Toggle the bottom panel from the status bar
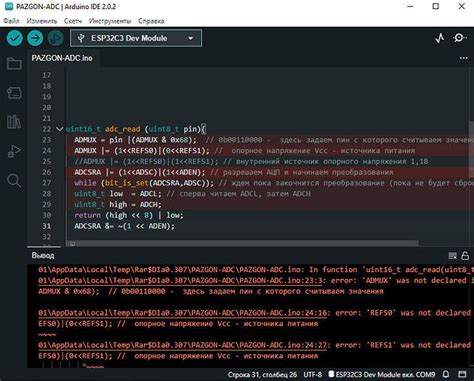Screen dimensions: 474x381 462,374
